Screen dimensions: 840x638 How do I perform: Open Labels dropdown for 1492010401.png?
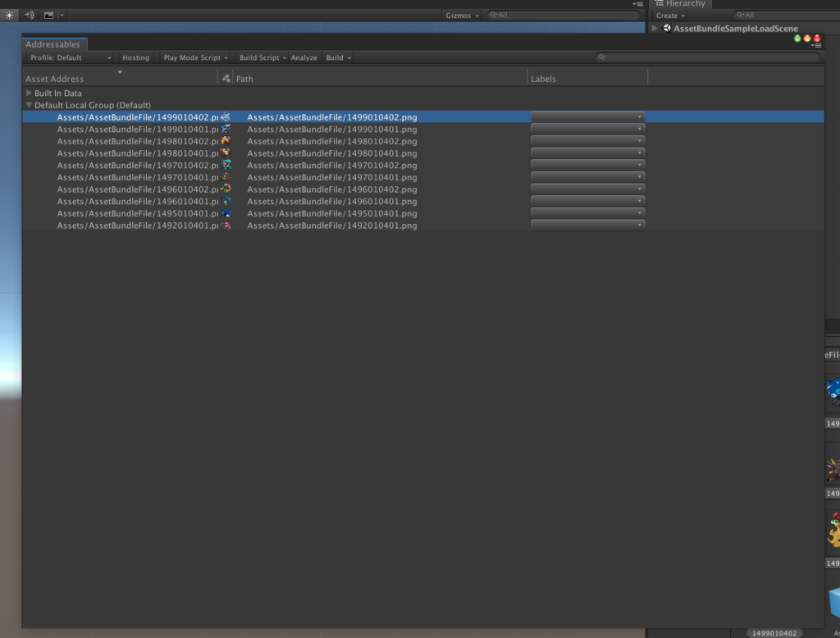[587, 225]
